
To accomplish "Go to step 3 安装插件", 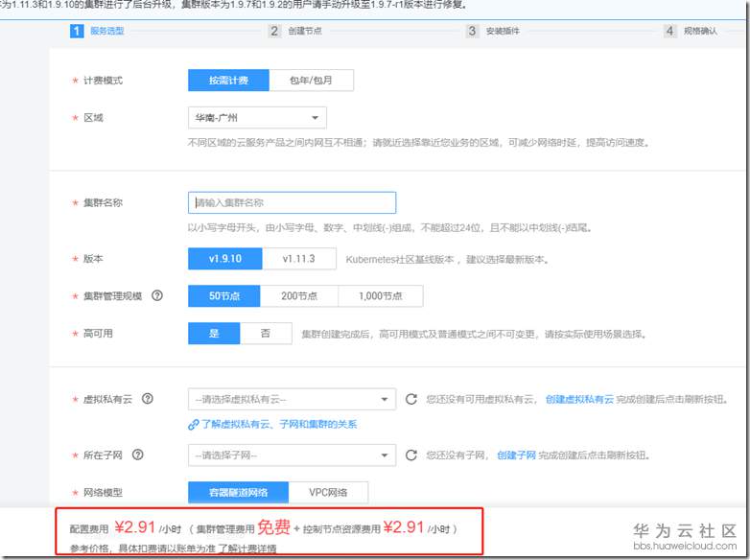I will click(x=493, y=31).
